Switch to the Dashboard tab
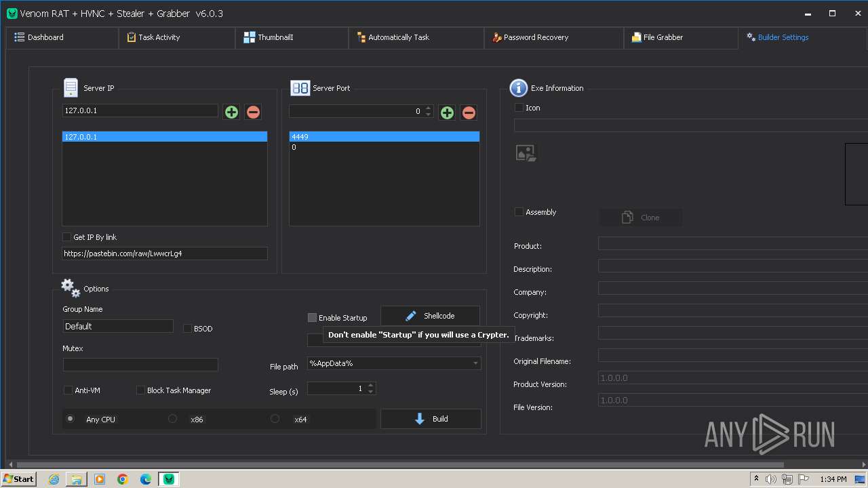Screen dimensions: 868x488 pos(61,37)
